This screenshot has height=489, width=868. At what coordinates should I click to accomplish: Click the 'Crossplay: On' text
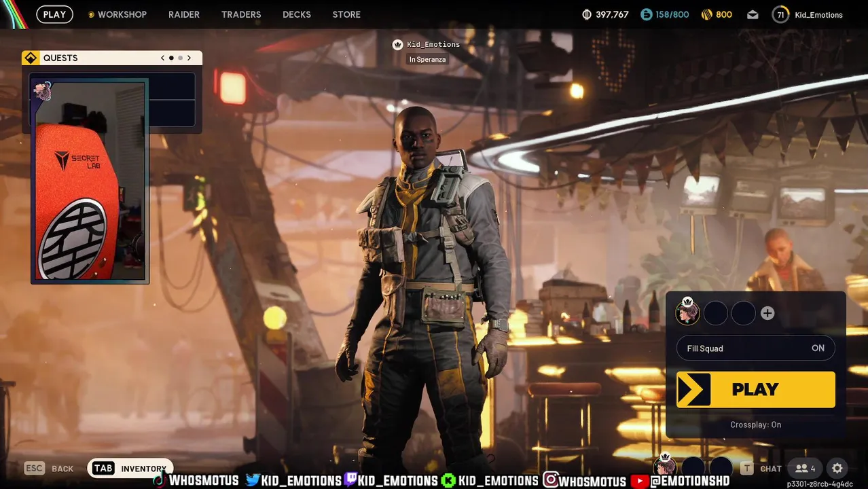pos(756,424)
